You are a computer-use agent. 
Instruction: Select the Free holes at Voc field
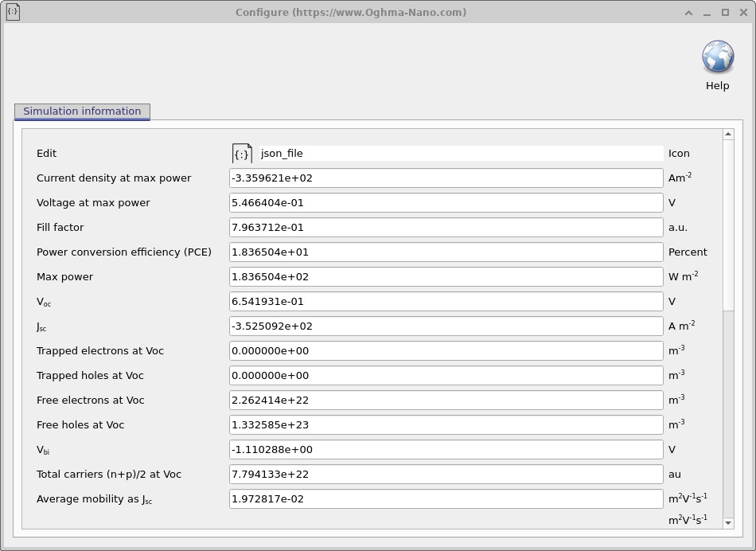(446, 425)
